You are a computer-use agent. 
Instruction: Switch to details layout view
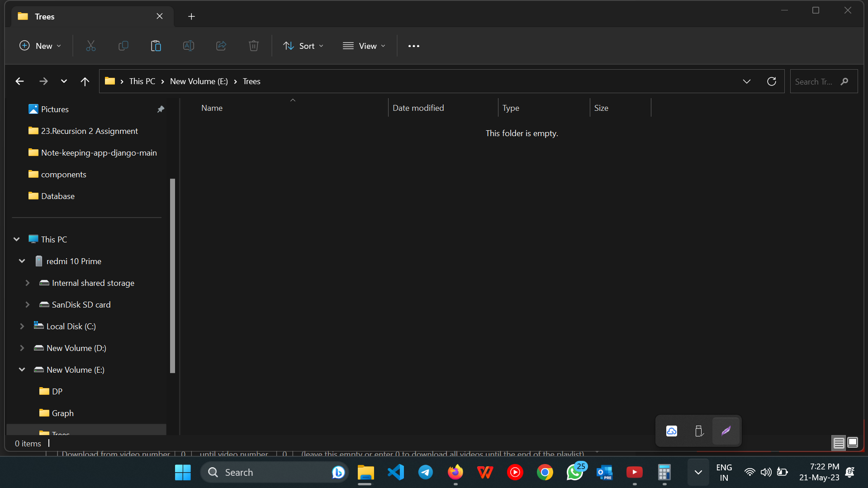pos(838,443)
